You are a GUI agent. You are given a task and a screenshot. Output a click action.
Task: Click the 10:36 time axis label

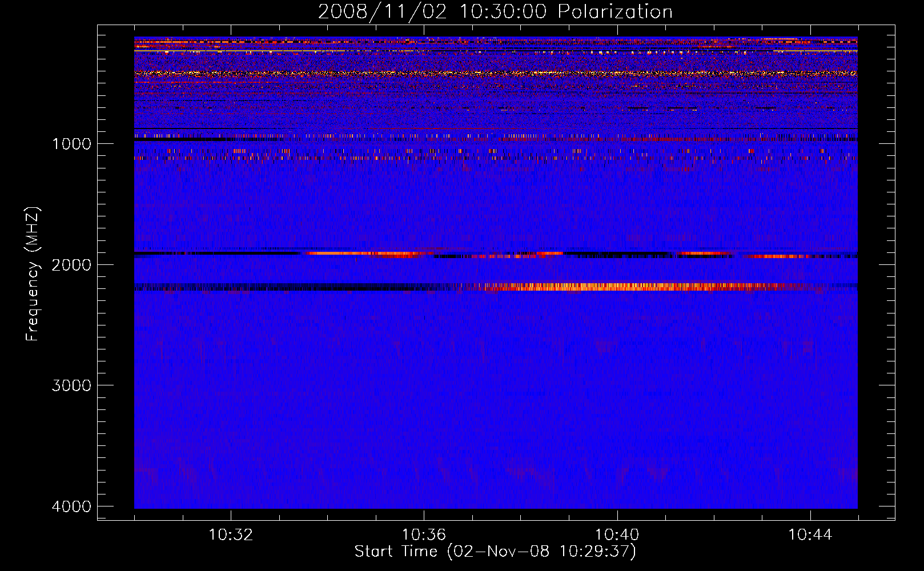pyautogui.click(x=424, y=535)
